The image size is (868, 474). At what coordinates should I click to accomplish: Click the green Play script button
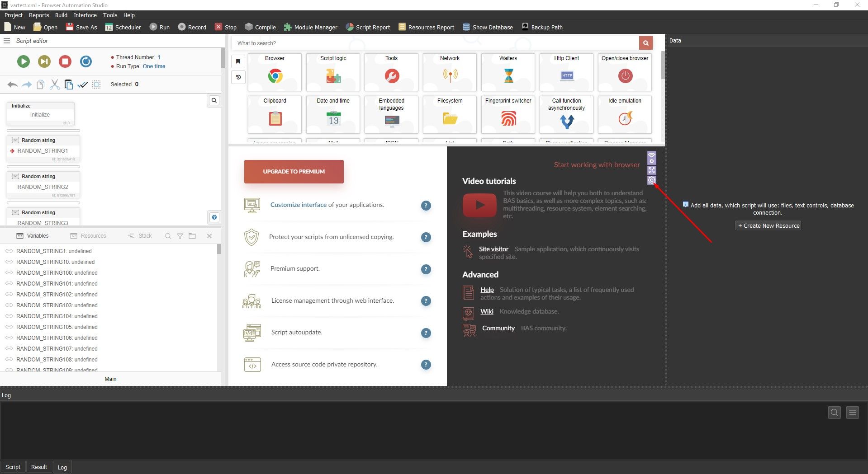click(24, 61)
